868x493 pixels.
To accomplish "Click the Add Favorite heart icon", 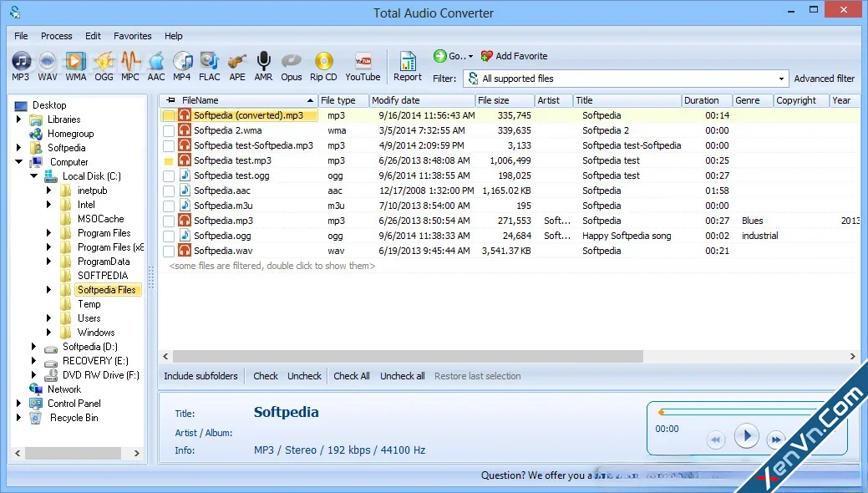I will click(x=486, y=55).
